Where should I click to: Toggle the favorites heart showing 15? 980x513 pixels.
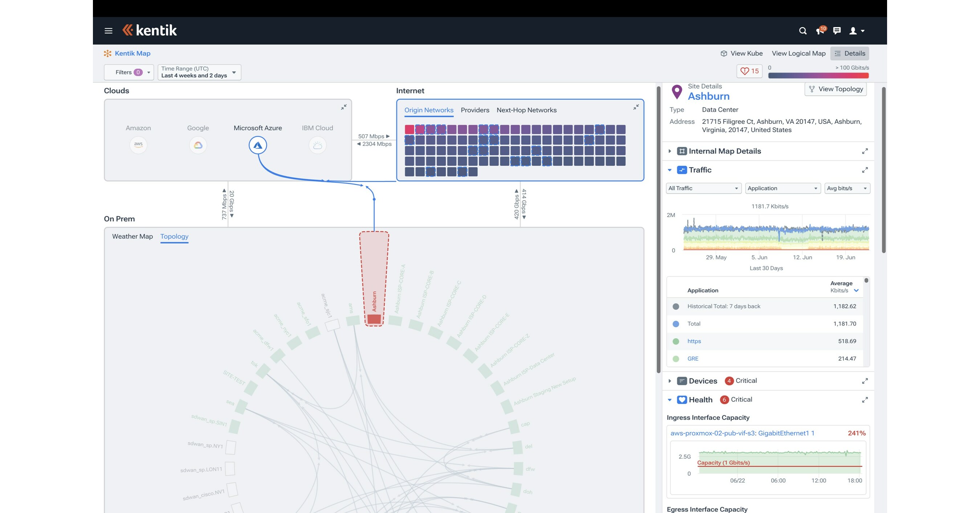coord(749,71)
